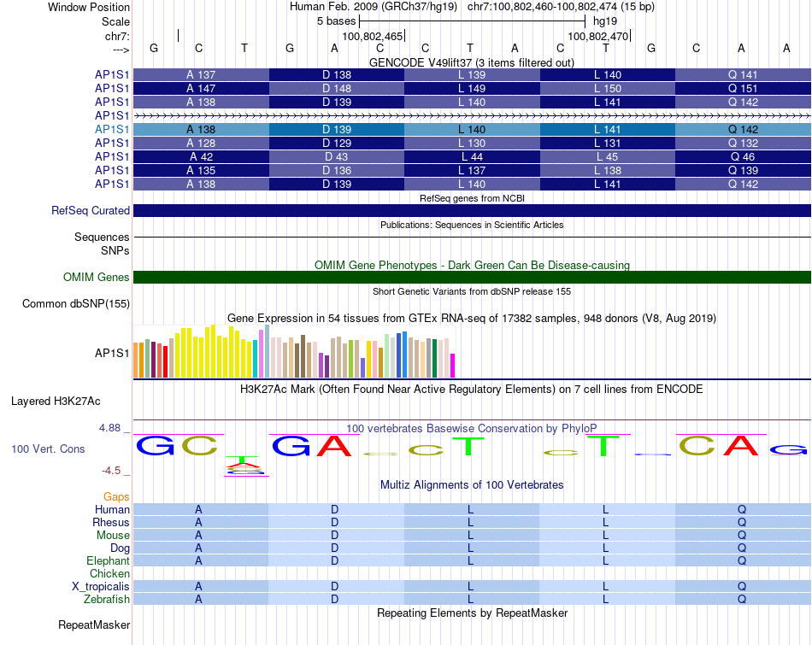Screen dimensions: 812x645
Task: Click the RefSeq Curated track label
Action: [90, 211]
